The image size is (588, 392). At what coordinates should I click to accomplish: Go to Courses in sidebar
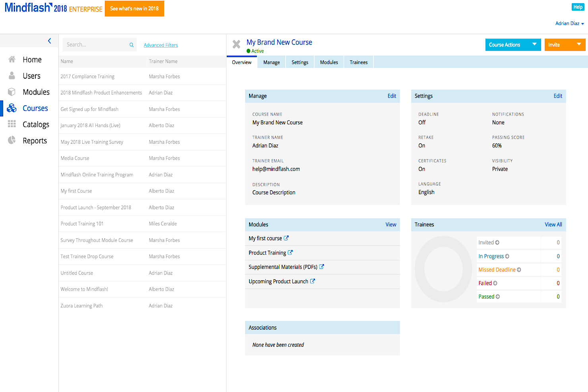35,108
